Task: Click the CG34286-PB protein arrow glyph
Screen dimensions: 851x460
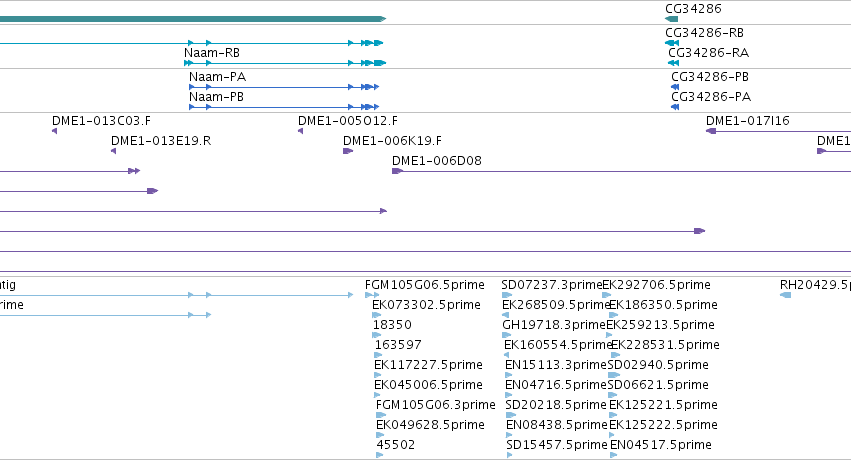Action: 675,87
